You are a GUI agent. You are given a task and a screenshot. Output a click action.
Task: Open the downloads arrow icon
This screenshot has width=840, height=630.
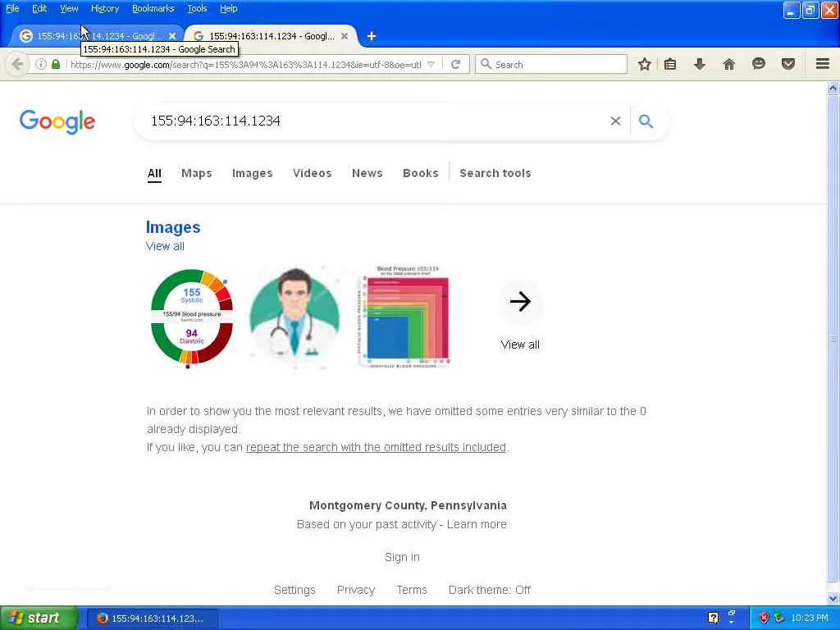coord(700,64)
